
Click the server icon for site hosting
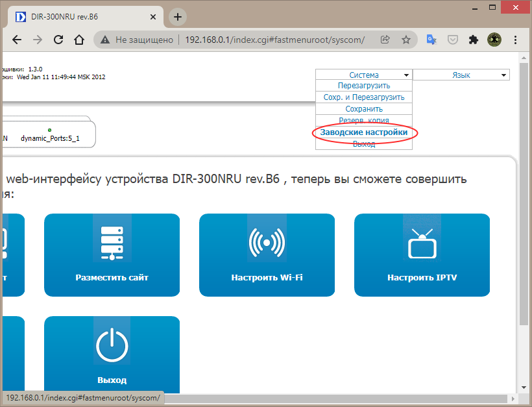(x=112, y=243)
